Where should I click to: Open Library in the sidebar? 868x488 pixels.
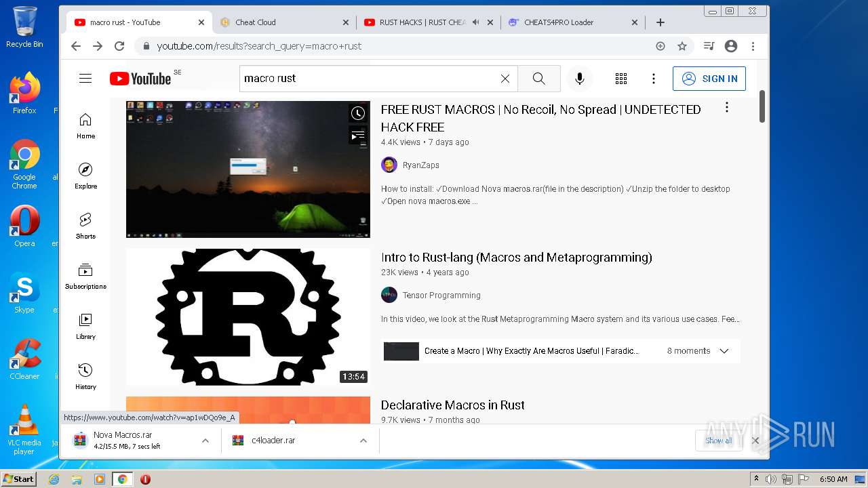[85, 327]
